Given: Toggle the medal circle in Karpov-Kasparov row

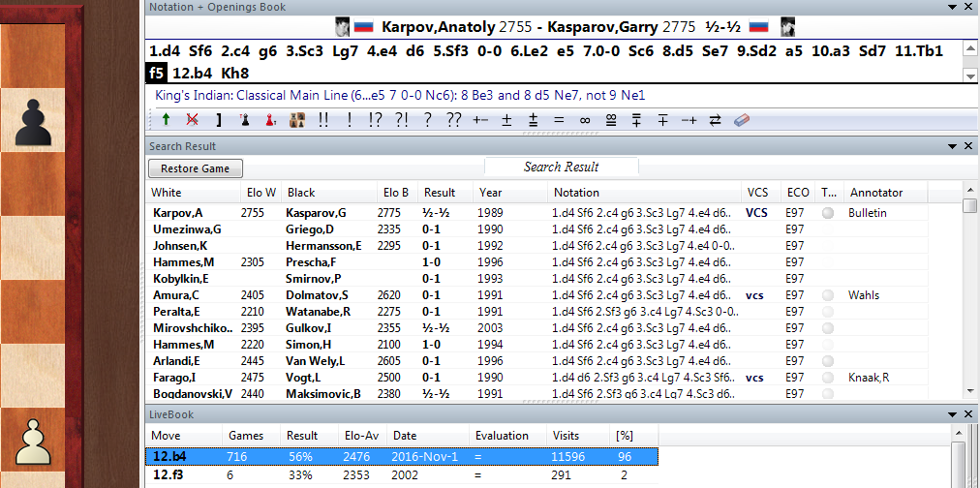Looking at the screenshot, I should [x=827, y=213].
